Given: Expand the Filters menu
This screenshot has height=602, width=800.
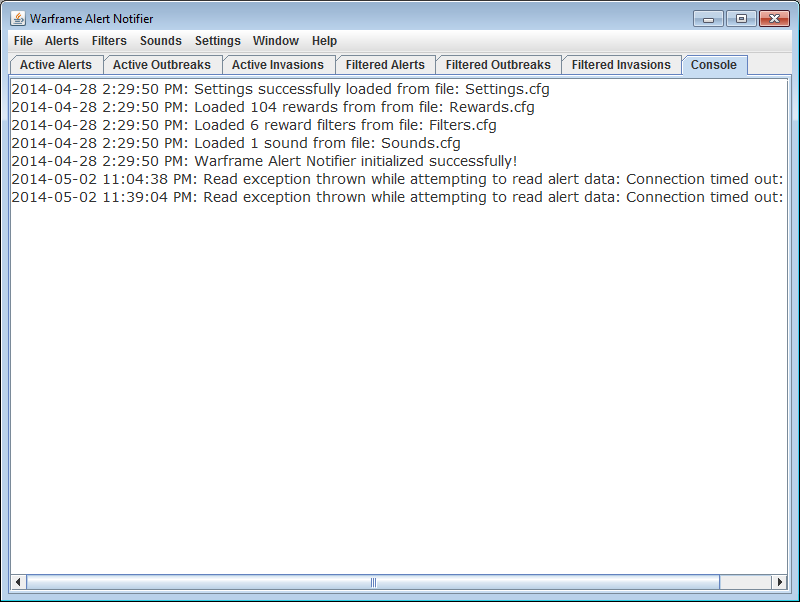Looking at the screenshot, I should coord(109,41).
